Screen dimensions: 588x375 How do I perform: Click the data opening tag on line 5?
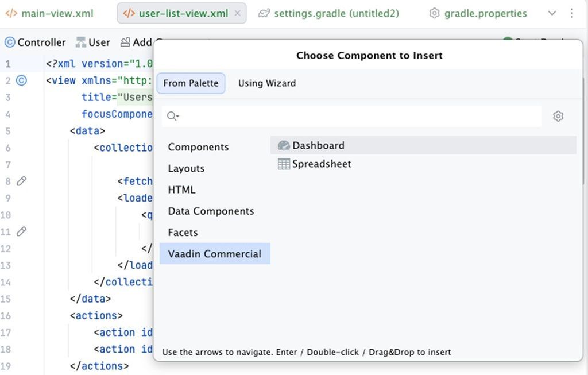[x=87, y=131]
